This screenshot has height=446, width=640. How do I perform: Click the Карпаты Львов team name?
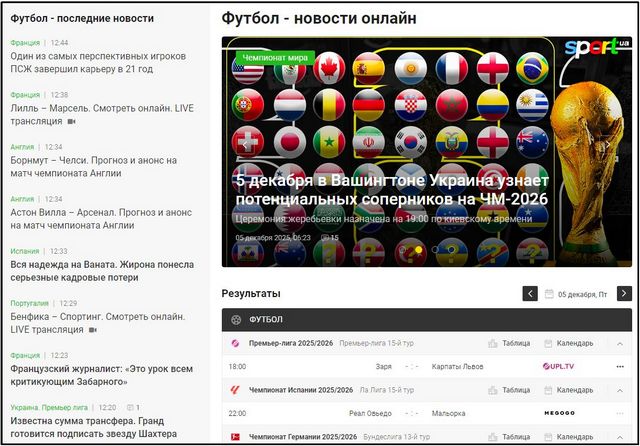pos(457,366)
